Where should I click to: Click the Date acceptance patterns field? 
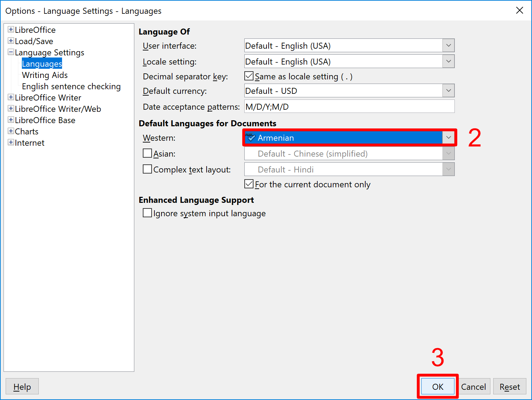[x=349, y=107]
